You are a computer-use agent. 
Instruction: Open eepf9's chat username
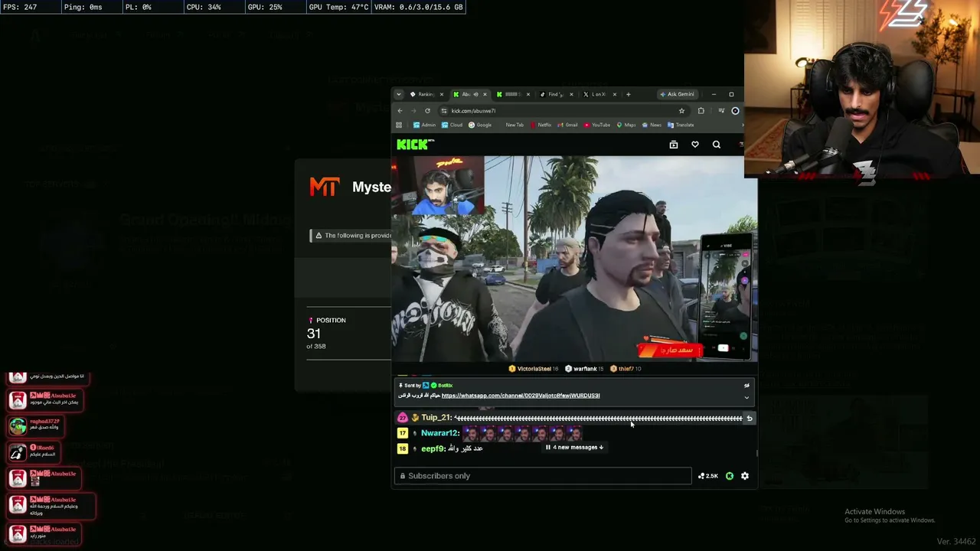coord(433,448)
